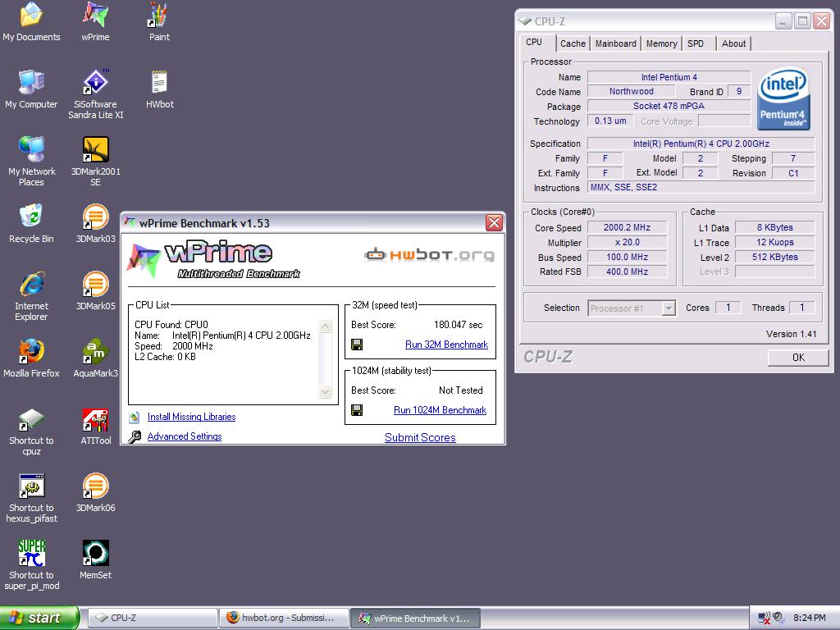Open the Paint desktop shortcut
840x630 pixels.
pyautogui.click(x=159, y=21)
